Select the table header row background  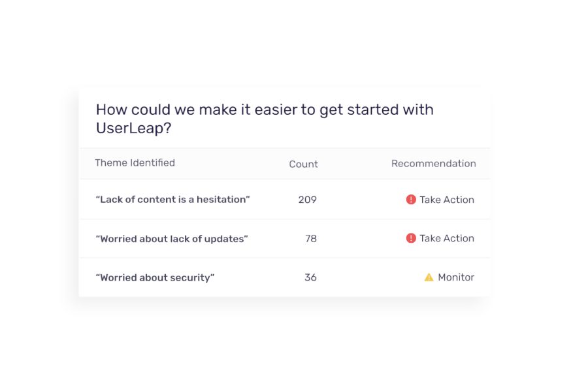pos(285,164)
